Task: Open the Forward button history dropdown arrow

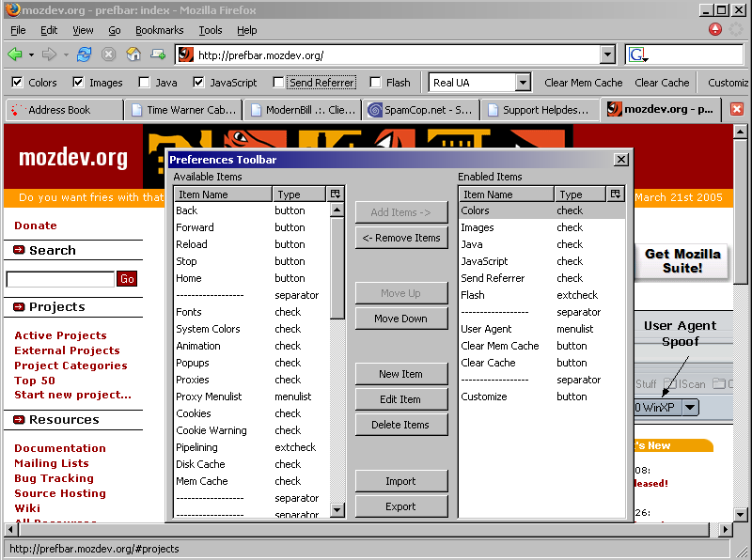Action: (x=66, y=55)
